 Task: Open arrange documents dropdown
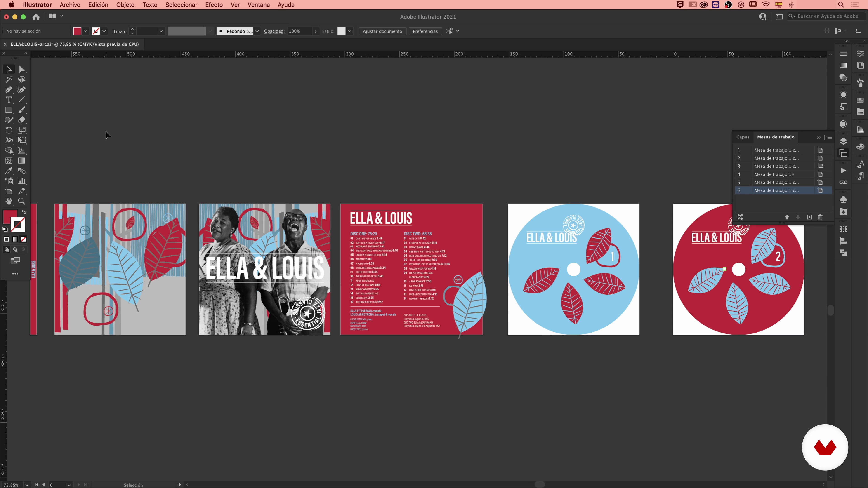[56, 16]
